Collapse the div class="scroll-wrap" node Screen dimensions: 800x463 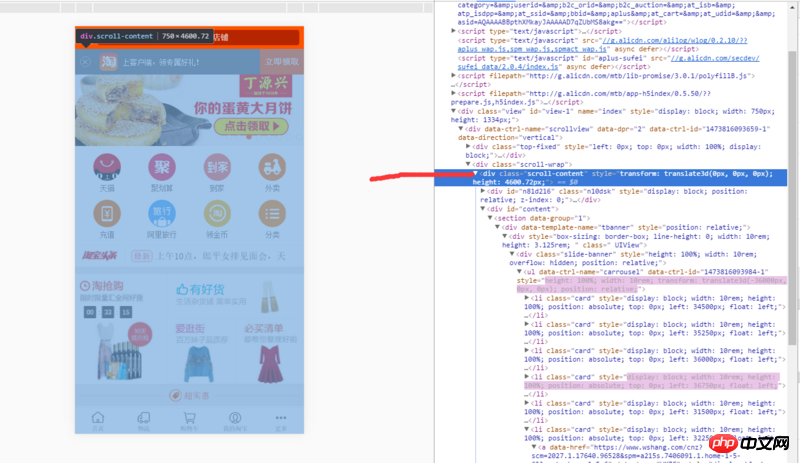pyautogui.click(x=468, y=164)
